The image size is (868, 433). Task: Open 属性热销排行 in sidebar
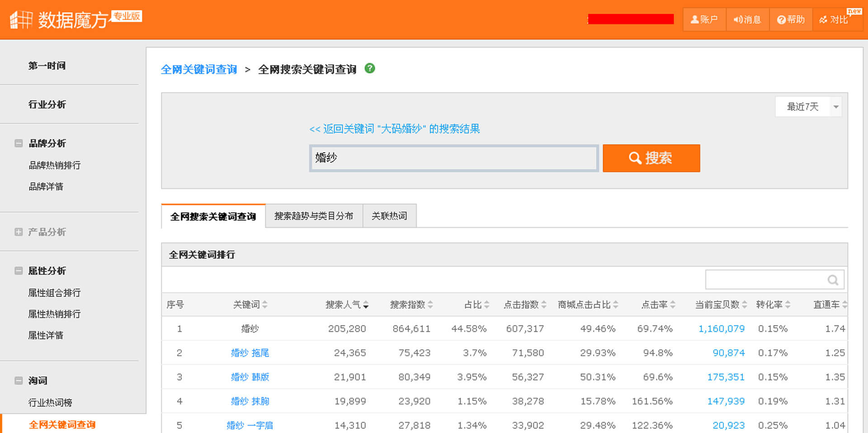click(54, 314)
